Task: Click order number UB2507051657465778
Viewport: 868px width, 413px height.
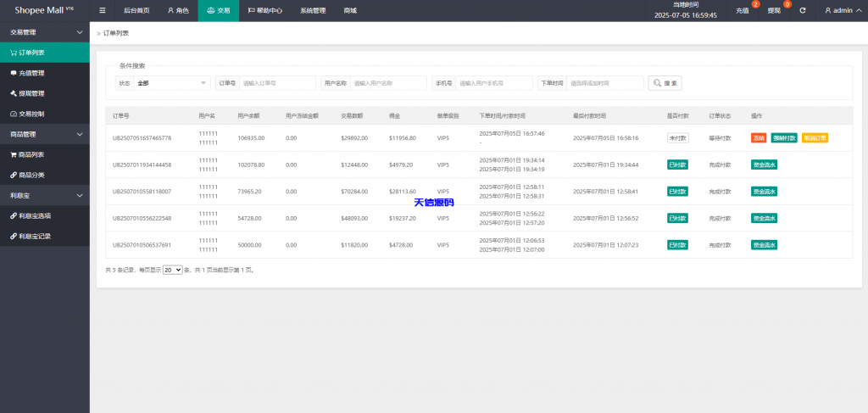Action: point(142,138)
